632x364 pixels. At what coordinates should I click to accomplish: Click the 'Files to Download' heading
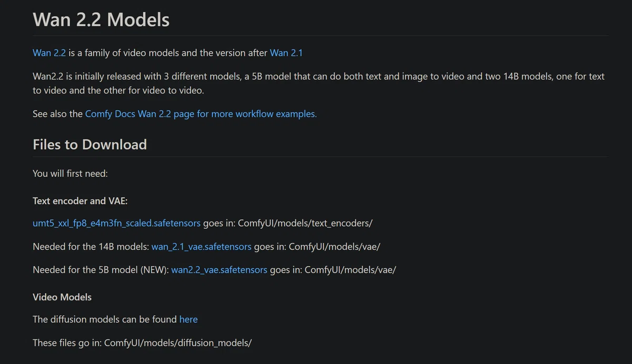tap(90, 145)
